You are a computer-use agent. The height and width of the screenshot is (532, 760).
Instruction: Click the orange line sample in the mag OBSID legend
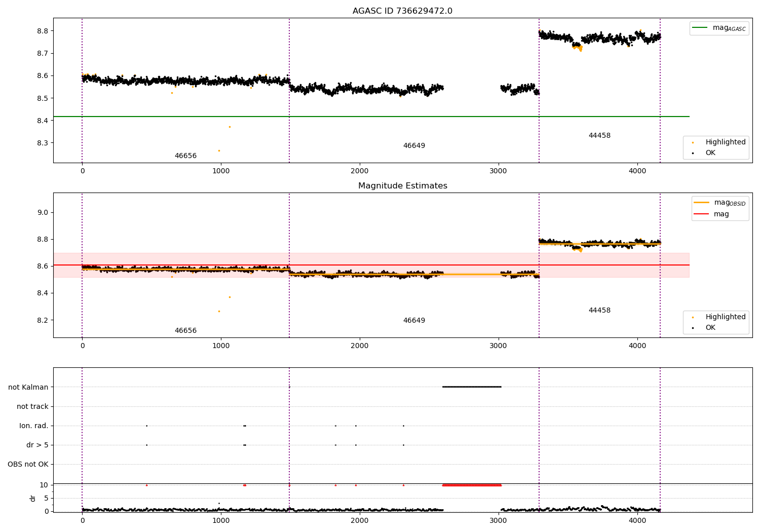tap(702, 203)
